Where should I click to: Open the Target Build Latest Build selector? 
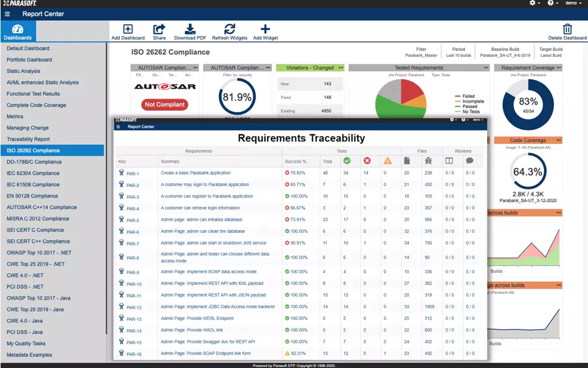[x=550, y=52]
